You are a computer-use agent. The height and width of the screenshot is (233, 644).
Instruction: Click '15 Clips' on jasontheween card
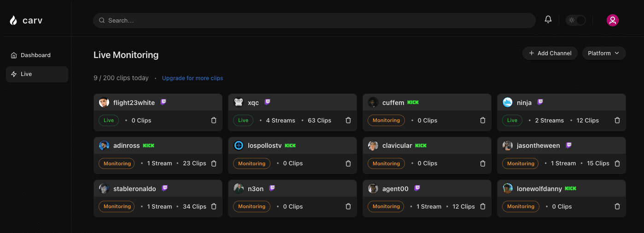coord(598,163)
